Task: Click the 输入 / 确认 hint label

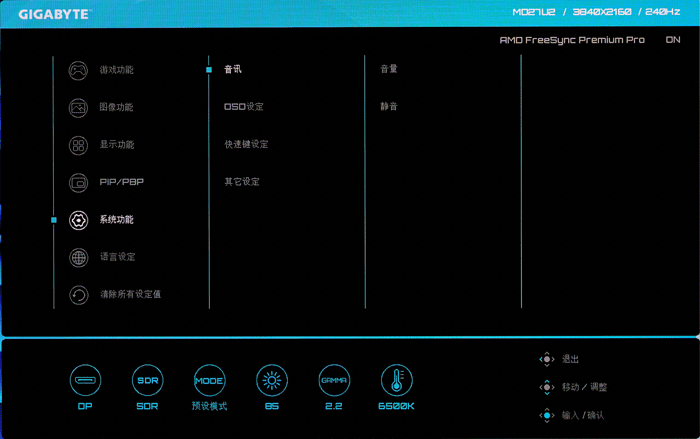Action: coord(583,415)
